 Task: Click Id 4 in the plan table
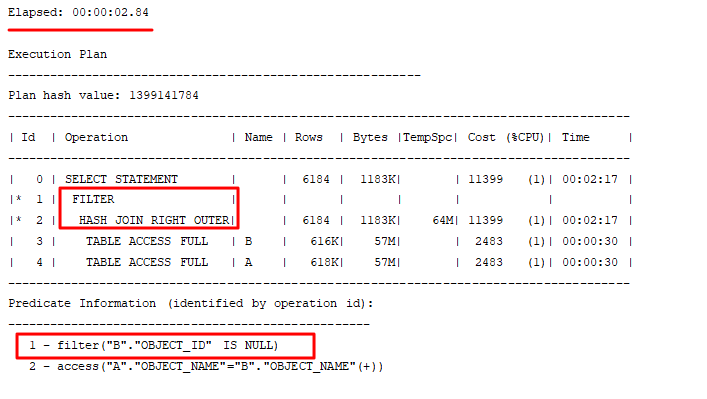coord(39,262)
